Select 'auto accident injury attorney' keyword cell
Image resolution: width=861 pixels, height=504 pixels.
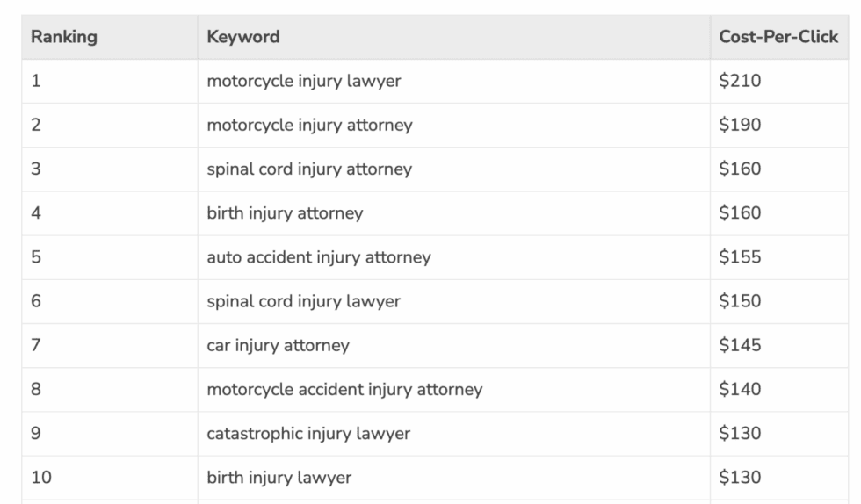pos(319,257)
